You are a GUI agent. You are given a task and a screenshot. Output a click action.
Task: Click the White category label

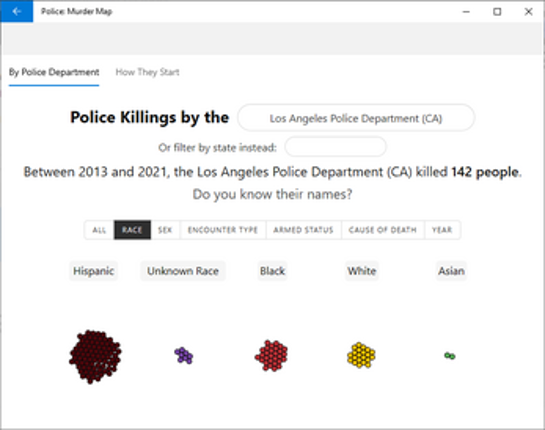pyautogui.click(x=362, y=271)
